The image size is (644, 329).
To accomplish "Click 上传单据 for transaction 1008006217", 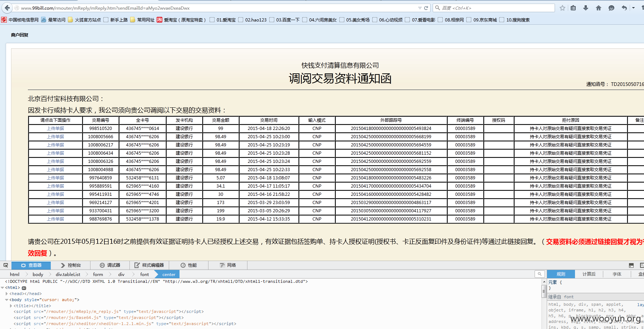I will pos(55,145).
